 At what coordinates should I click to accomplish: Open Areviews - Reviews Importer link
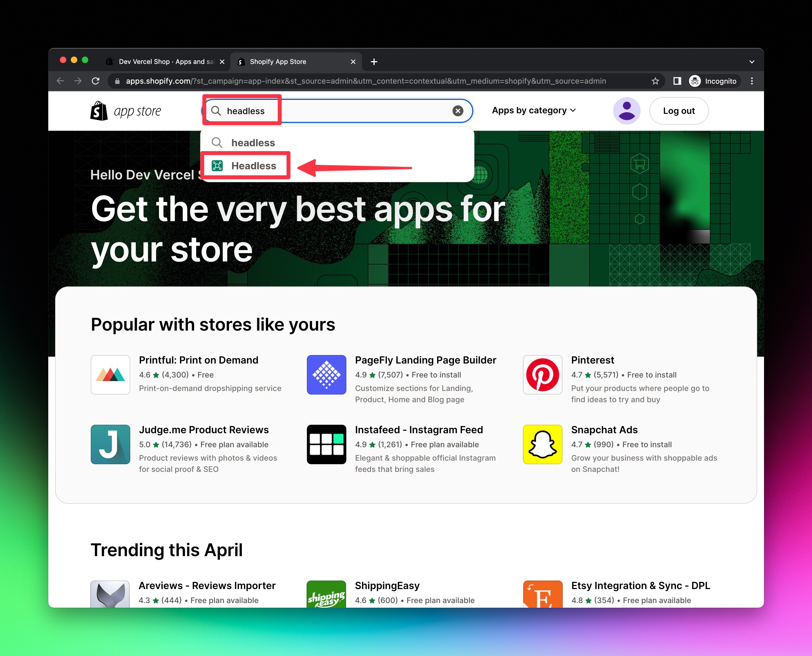point(207,585)
